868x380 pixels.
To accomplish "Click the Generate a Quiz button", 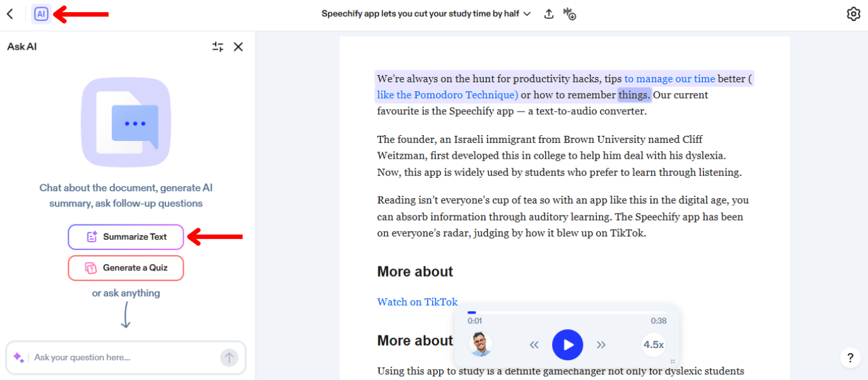I will (x=126, y=268).
